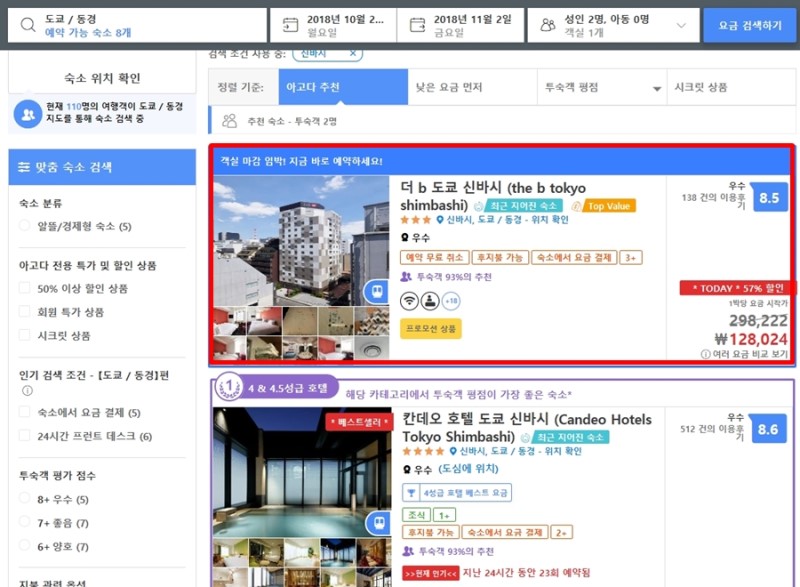Expand the 3+ extra benefits tag of the b tokyo

click(631, 258)
